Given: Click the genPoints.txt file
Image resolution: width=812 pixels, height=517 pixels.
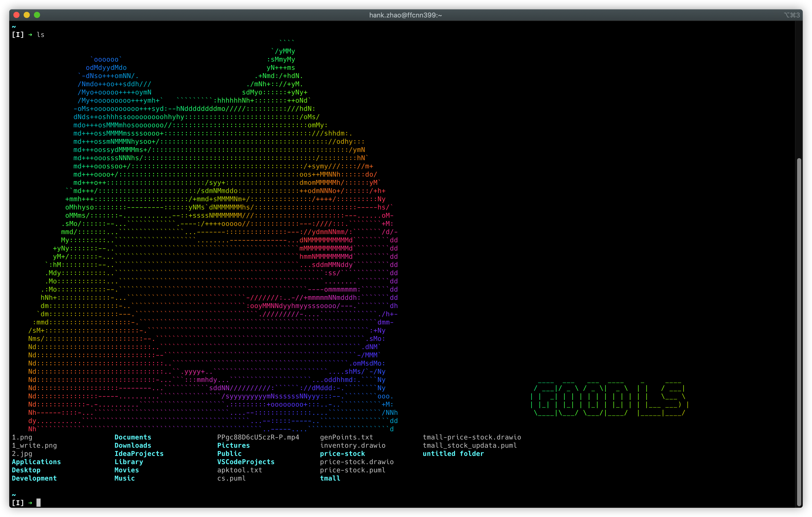Looking at the screenshot, I should pyautogui.click(x=346, y=437).
